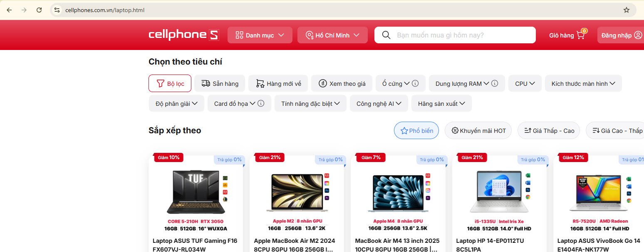Toggle the Sẵn hàng filter
The image size is (644, 252).
click(220, 83)
